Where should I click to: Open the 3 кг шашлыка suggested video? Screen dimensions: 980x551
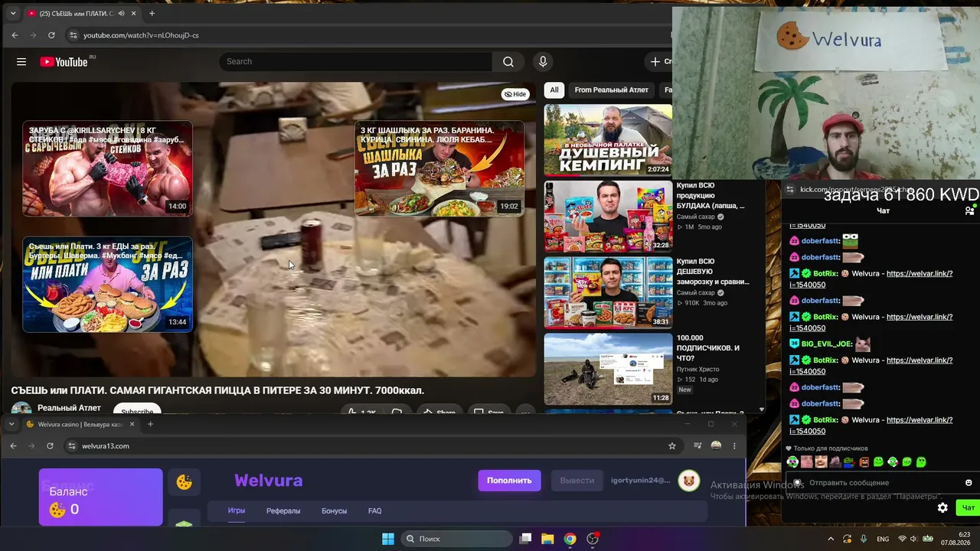(x=439, y=168)
